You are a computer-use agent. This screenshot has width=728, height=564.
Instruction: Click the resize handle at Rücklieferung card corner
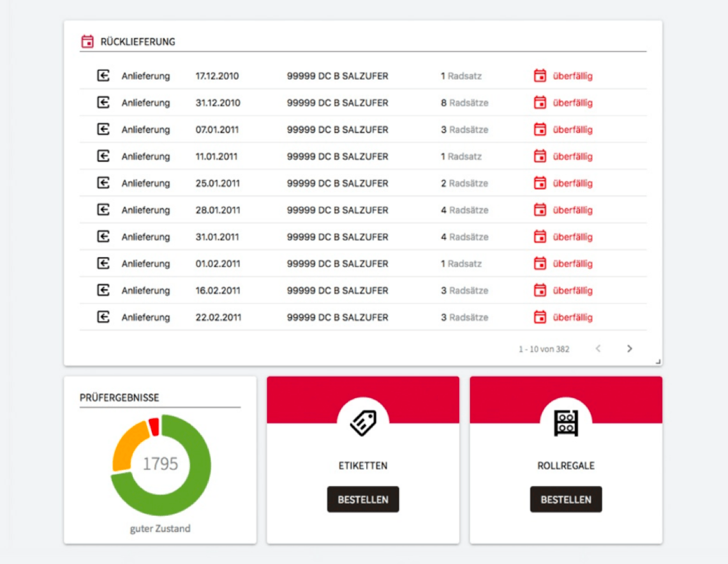coord(658,362)
